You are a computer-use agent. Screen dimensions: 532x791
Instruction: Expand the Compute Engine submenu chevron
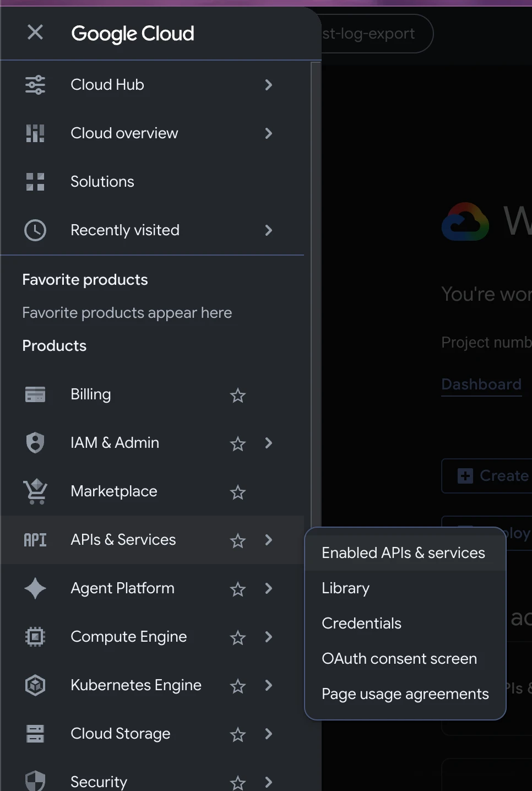[269, 637]
